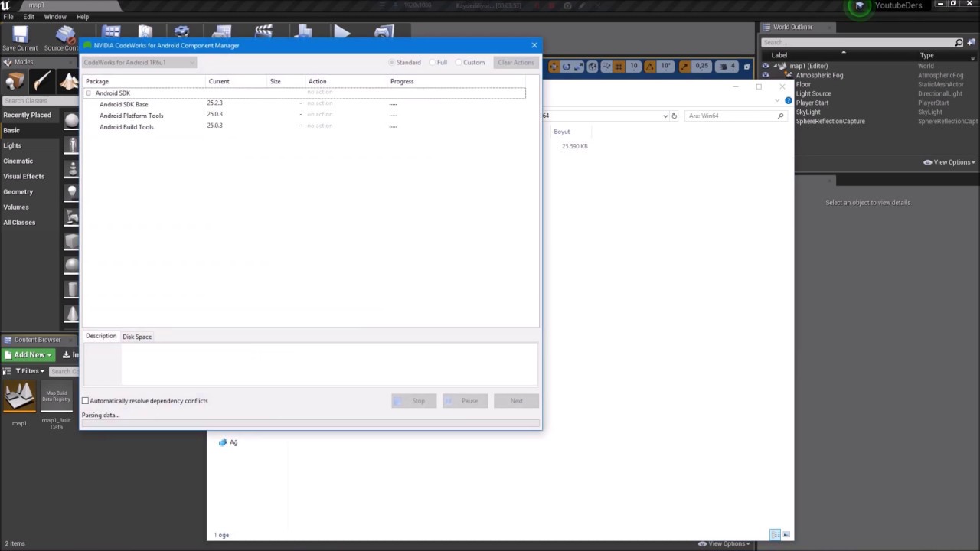The height and width of the screenshot is (551, 980).
Task: Click the Next button
Action: point(516,401)
